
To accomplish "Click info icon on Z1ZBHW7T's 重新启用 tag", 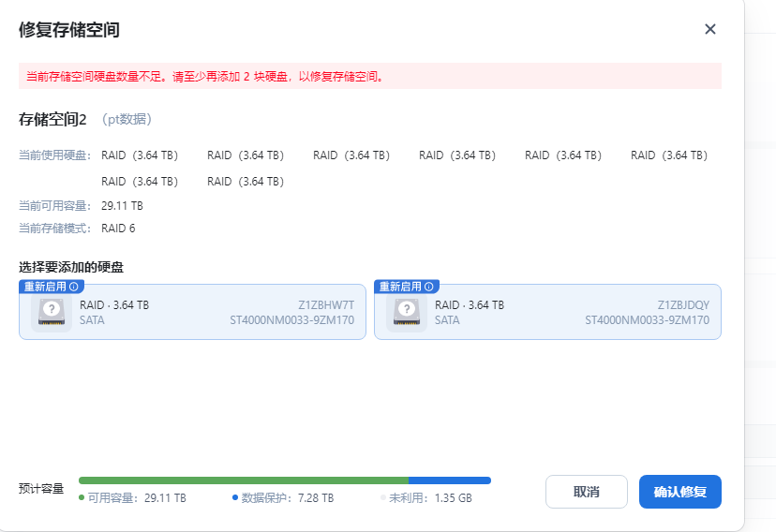I will point(74,287).
